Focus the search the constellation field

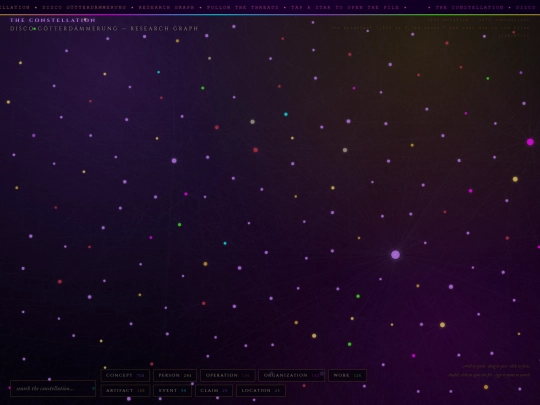point(53,388)
